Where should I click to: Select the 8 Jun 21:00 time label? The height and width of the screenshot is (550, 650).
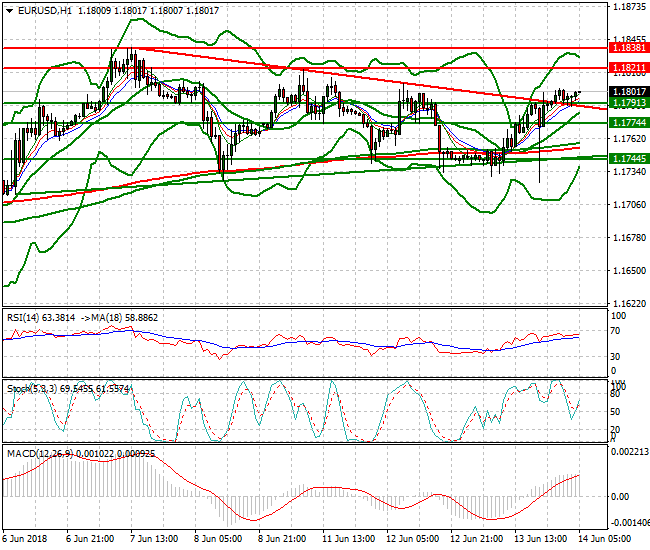282,539
